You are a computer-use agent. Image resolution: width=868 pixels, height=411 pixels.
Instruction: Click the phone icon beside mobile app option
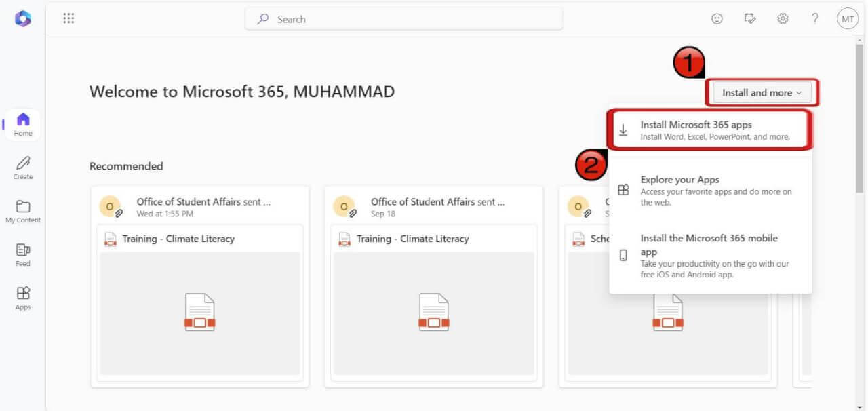click(623, 256)
